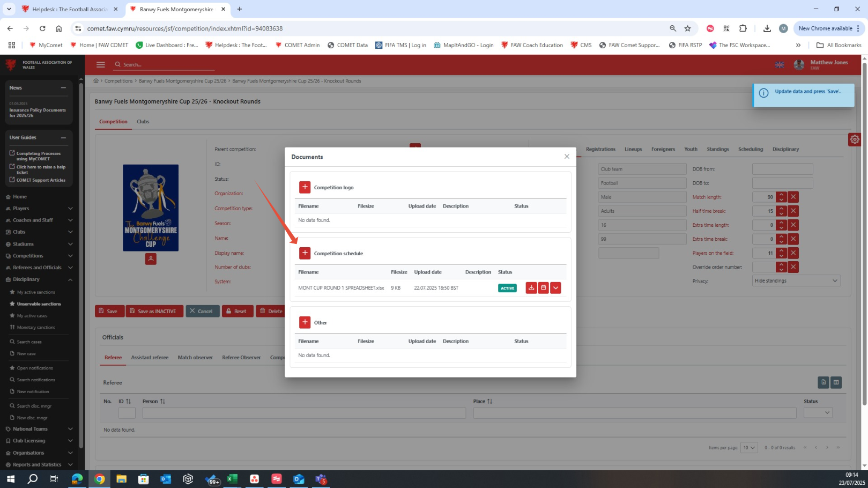The width and height of the screenshot is (868, 488).
Task: Download the MONT CUP ROUND 1 spreadsheet
Action: tap(531, 288)
